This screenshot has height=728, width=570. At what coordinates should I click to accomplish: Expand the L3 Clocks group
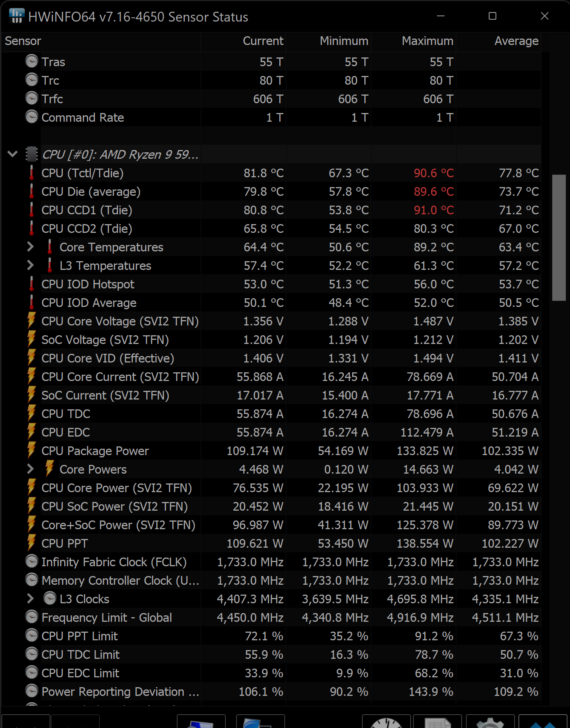pos(30,599)
